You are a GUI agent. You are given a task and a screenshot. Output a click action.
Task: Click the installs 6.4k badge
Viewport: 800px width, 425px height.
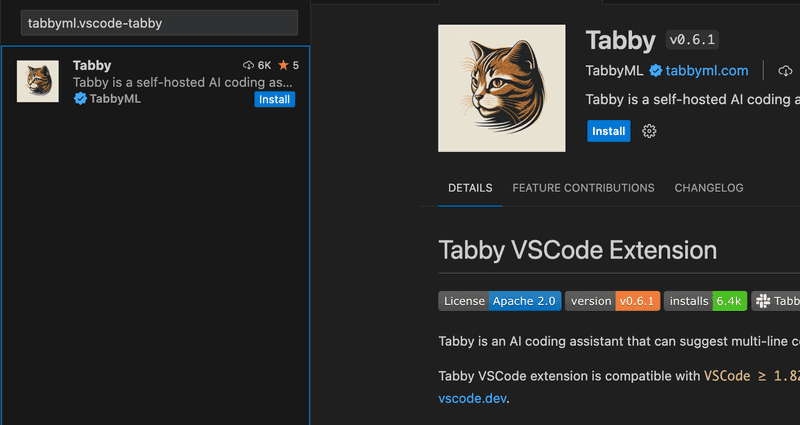pos(705,301)
